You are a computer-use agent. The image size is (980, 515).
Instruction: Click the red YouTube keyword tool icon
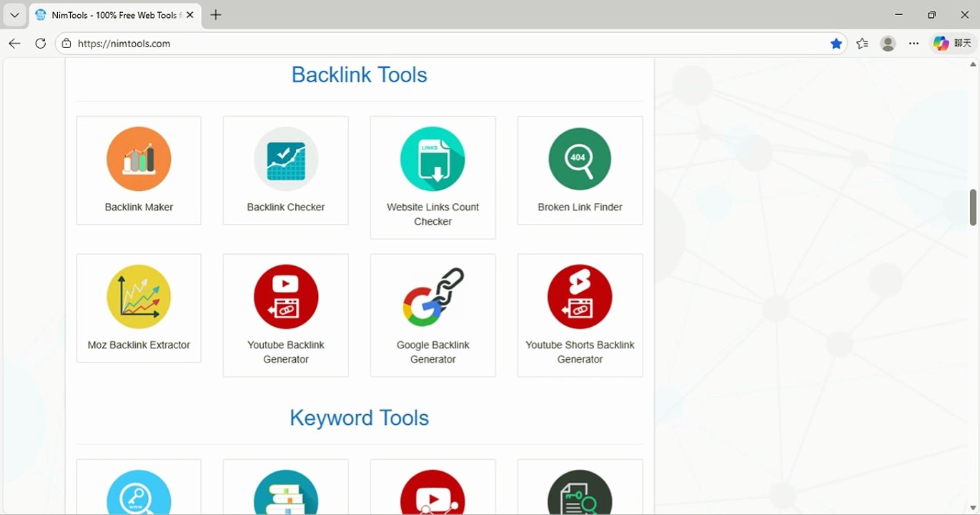[432, 492]
